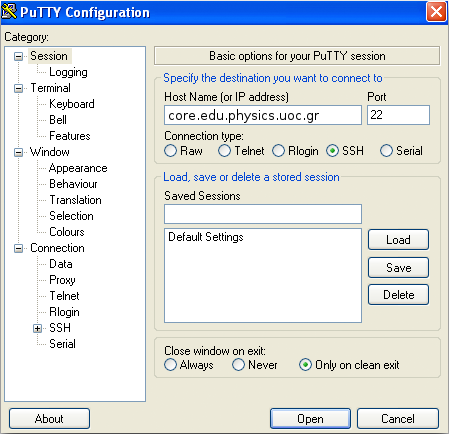
Task: Open the Colours settings page
Action: pos(67,232)
